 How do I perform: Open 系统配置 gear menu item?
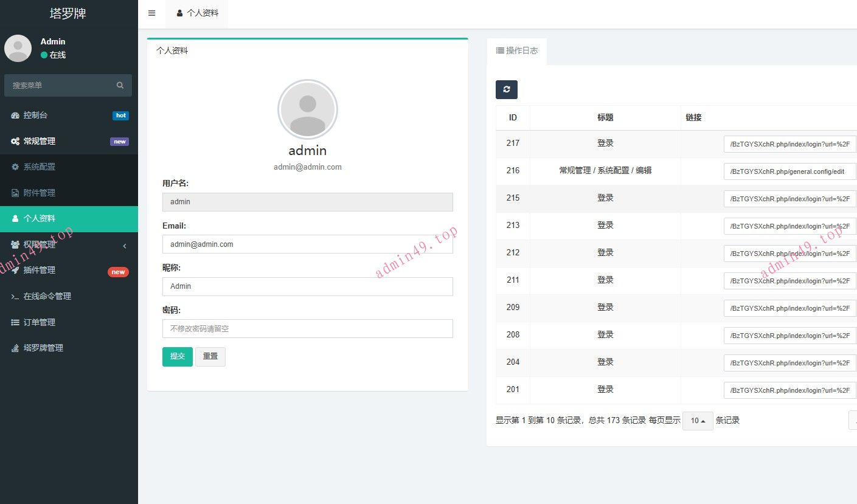click(x=39, y=167)
